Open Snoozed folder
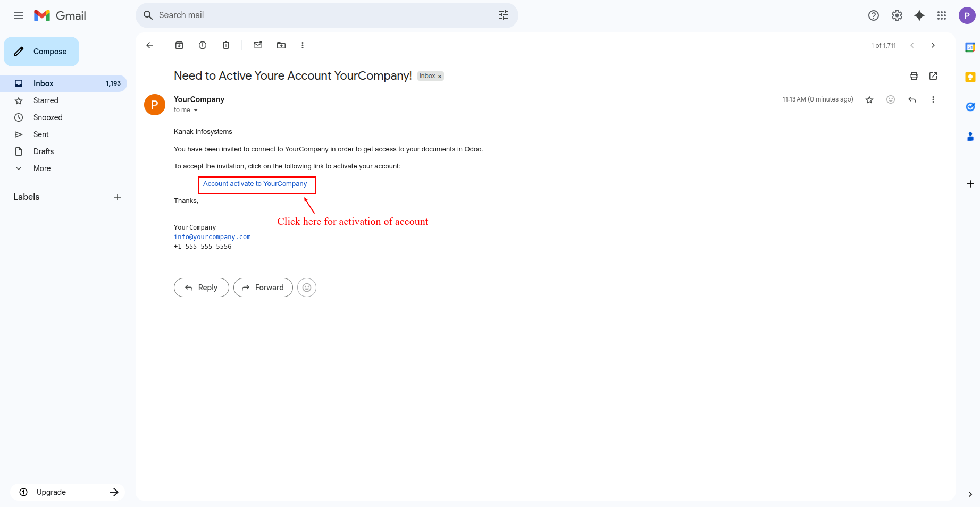This screenshot has height=507, width=980. (x=63, y=117)
